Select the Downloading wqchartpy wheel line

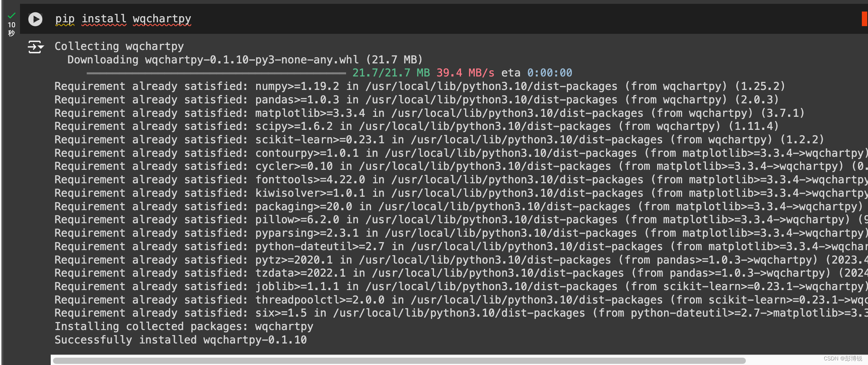(244, 60)
